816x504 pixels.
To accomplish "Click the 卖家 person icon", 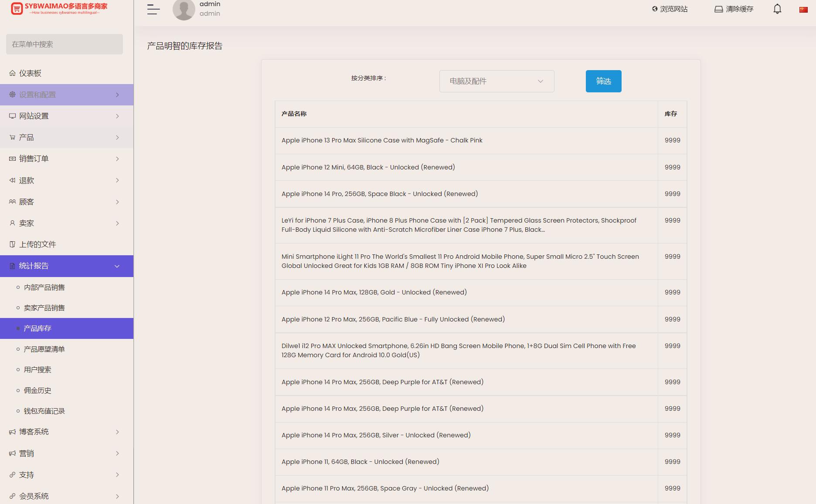I will point(12,223).
